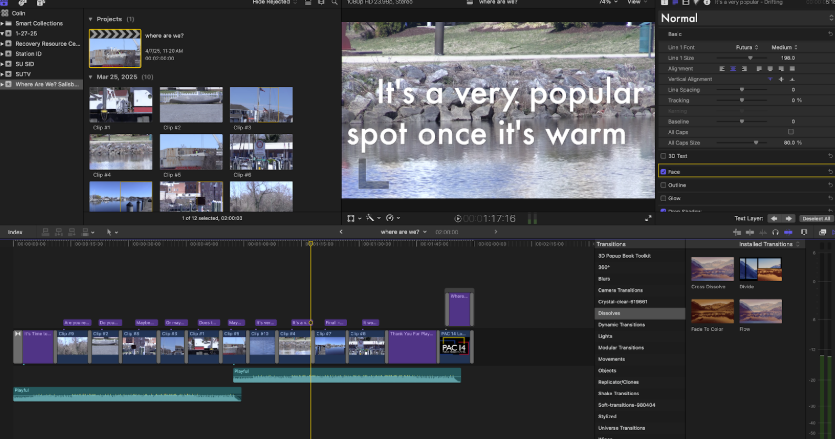Enter full screen viewer mode
The width and height of the screenshot is (836, 439).
649,217
